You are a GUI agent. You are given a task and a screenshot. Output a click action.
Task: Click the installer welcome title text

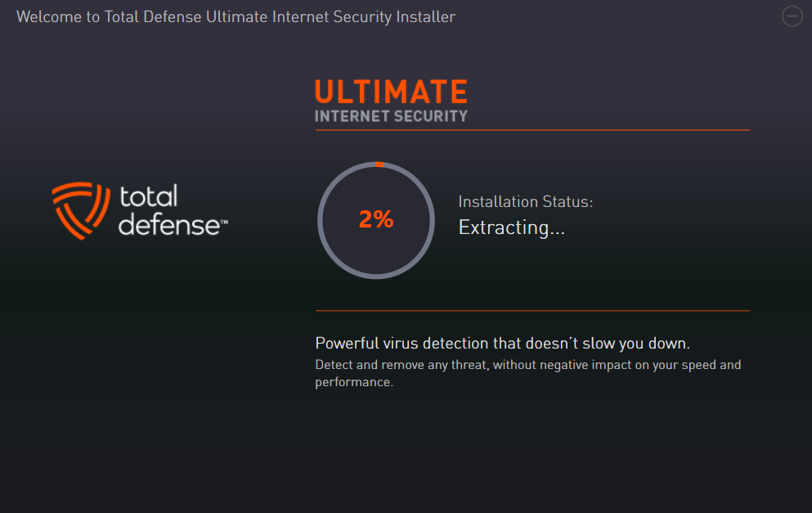pyautogui.click(x=236, y=17)
